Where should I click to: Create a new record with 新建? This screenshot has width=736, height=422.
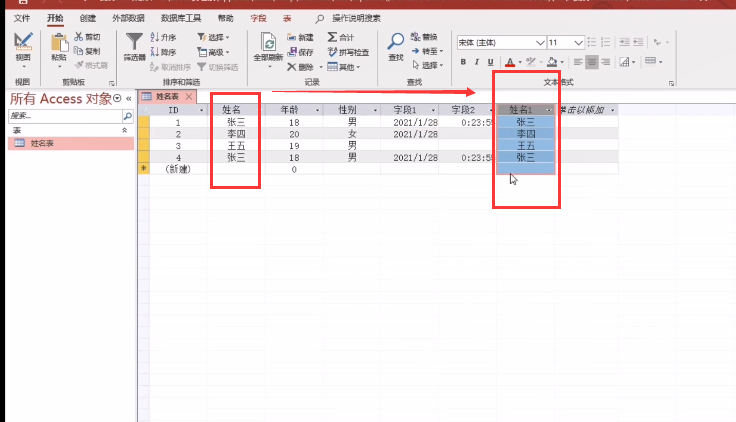300,37
